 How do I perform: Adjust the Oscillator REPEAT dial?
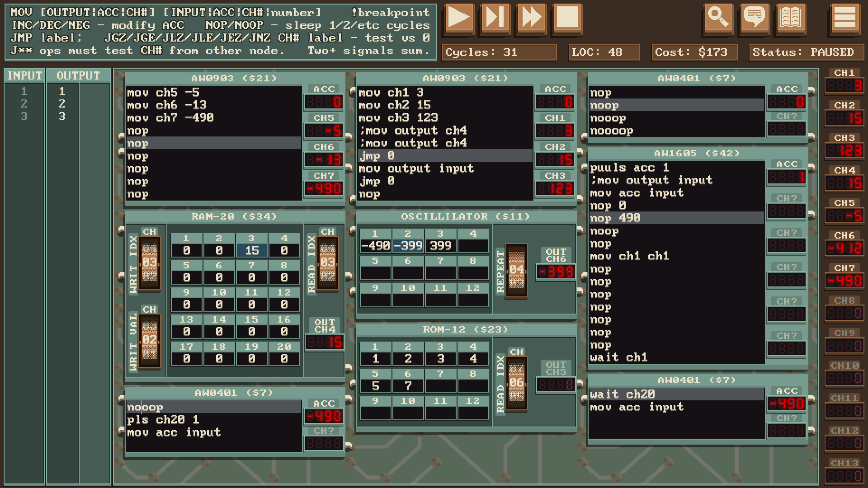click(x=516, y=270)
